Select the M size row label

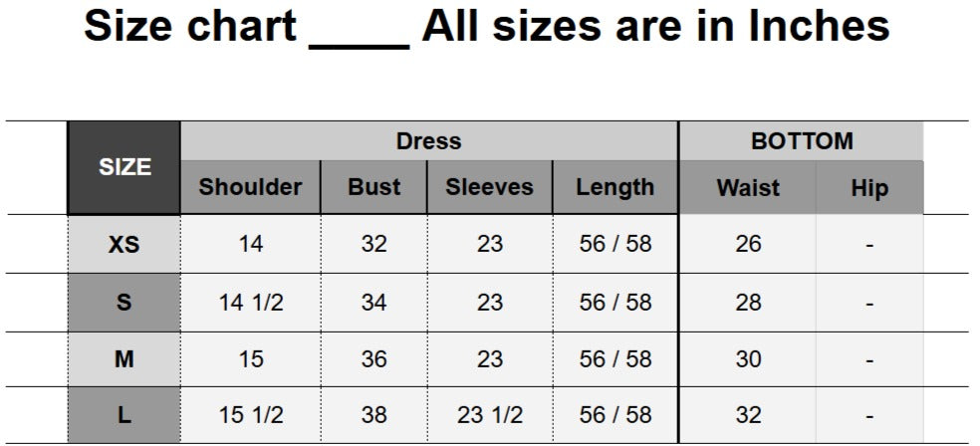tap(124, 359)
